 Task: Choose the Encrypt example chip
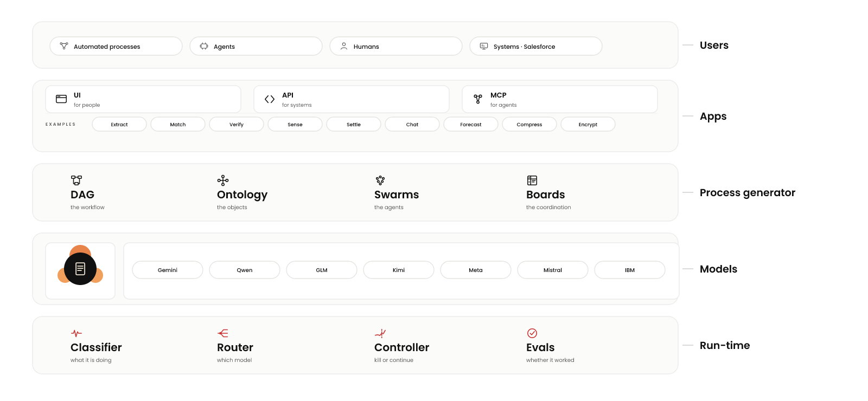[x=588, y=124]
